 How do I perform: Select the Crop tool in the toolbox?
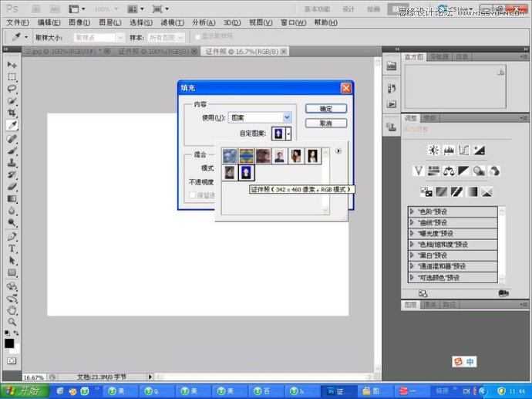pyautogui.click(x=12, y=113)
